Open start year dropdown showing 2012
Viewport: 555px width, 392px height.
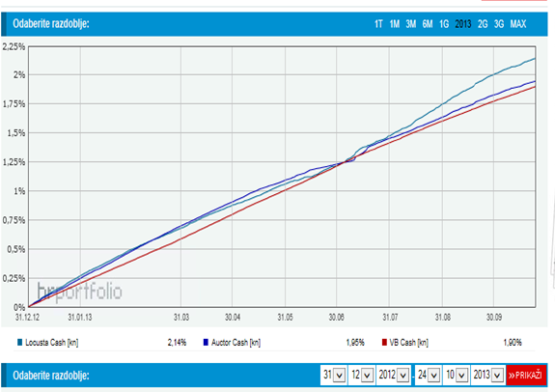(x=393, y=375)
